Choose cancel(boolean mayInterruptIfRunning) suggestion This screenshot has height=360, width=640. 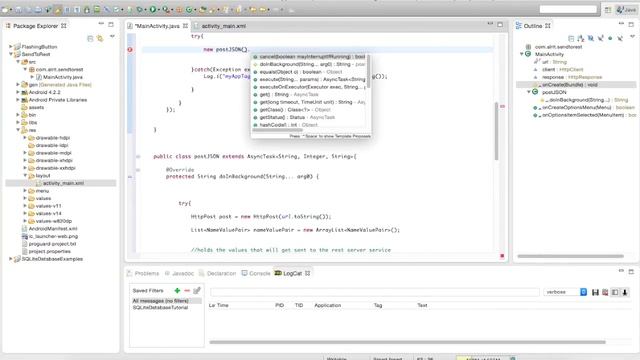click(x=309, y=57)
